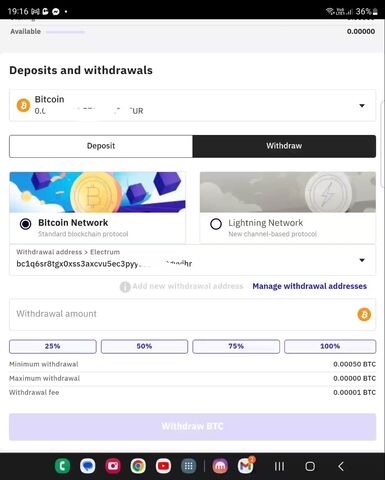Tap the Android back navigation arrow
The image size is (385, 480).
(341, 466)
